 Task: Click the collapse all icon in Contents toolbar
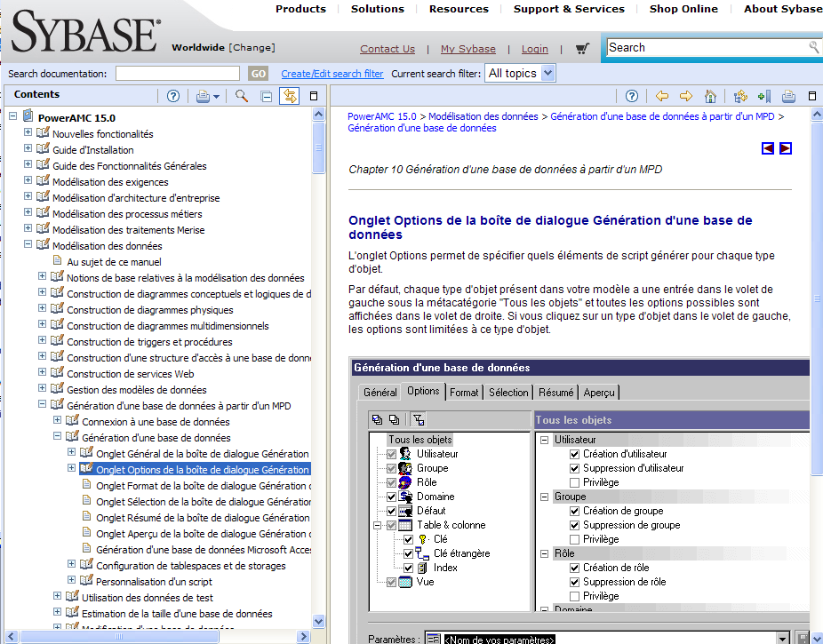pos(266,96)
